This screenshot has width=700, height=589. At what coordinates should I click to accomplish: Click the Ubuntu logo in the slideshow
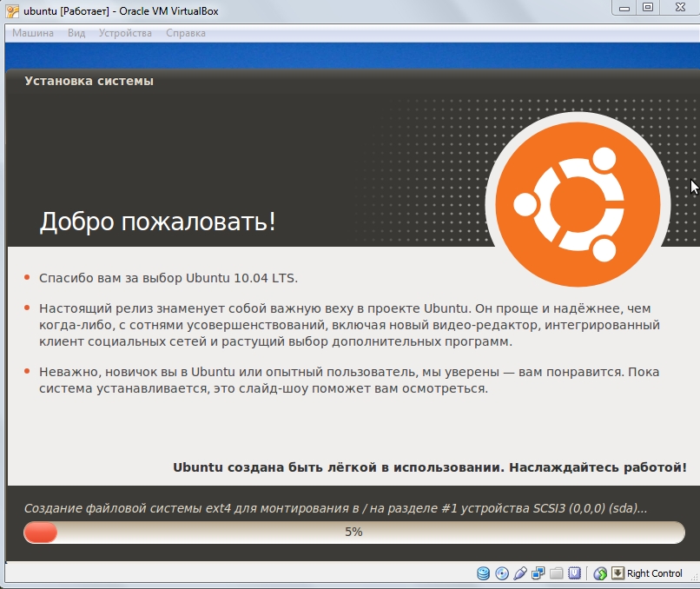tap(578, 204)
